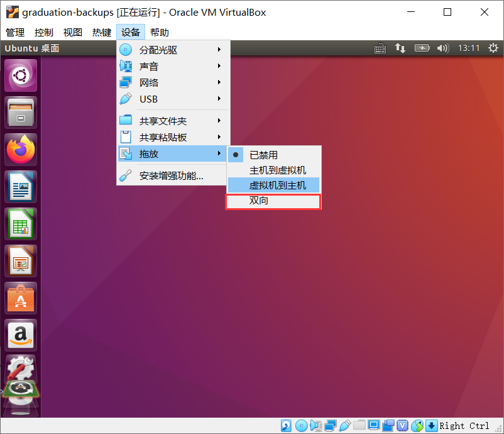Open the 管理 menu

(x=15, y=32)
